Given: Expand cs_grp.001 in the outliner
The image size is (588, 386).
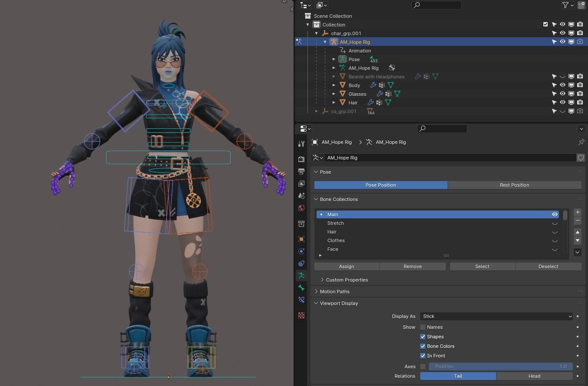Looking at the screenshot, I should [x=317, y=111].
